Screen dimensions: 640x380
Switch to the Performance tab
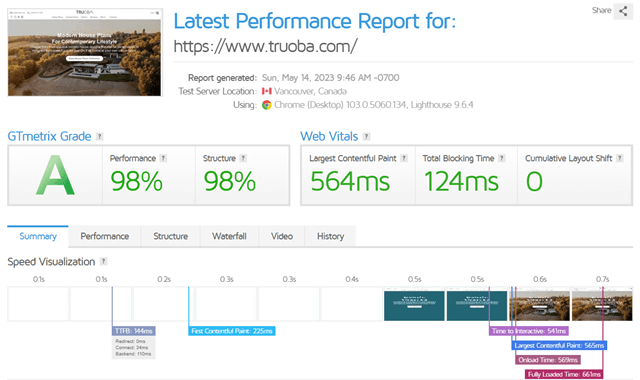click(104, 236)
